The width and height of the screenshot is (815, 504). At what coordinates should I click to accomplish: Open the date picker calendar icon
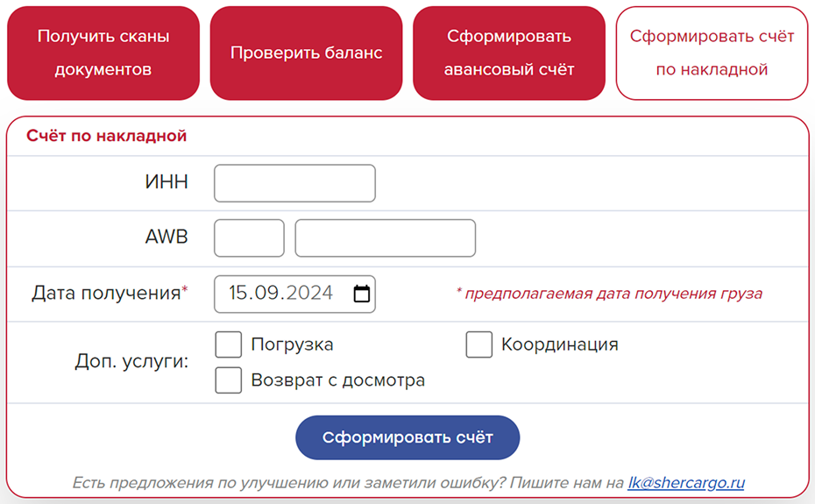coord(361,294)
